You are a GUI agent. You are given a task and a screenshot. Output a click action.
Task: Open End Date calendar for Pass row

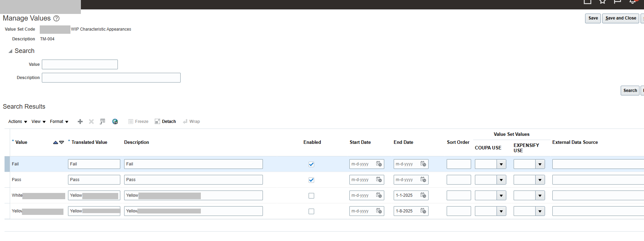pos(423,180)
